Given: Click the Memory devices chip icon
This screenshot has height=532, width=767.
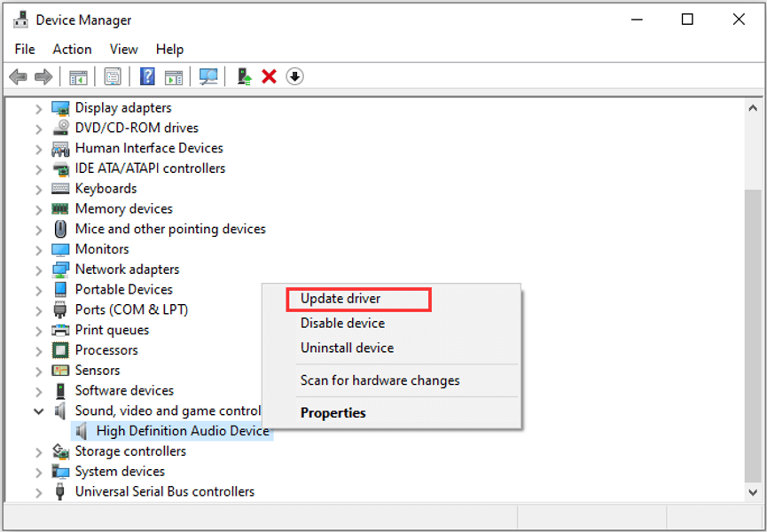Looking at the screenshot, I should tap(60, 208).
